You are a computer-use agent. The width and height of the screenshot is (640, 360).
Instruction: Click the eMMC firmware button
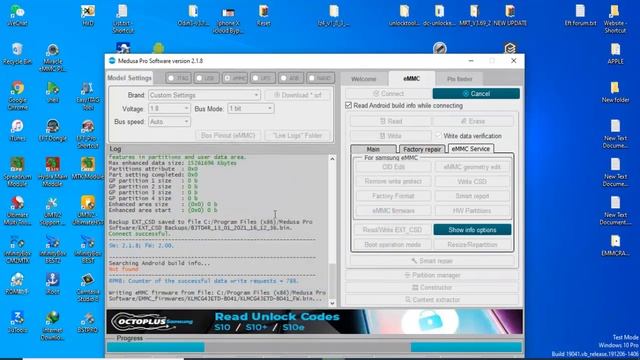[x=393, y=211]
